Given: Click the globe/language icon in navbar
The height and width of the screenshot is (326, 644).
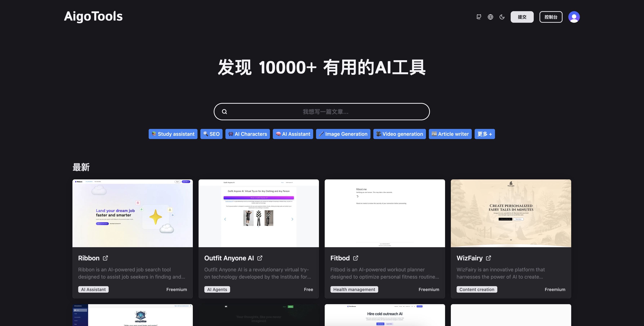Looking at the screenshot, I should [x=490, y=17].
